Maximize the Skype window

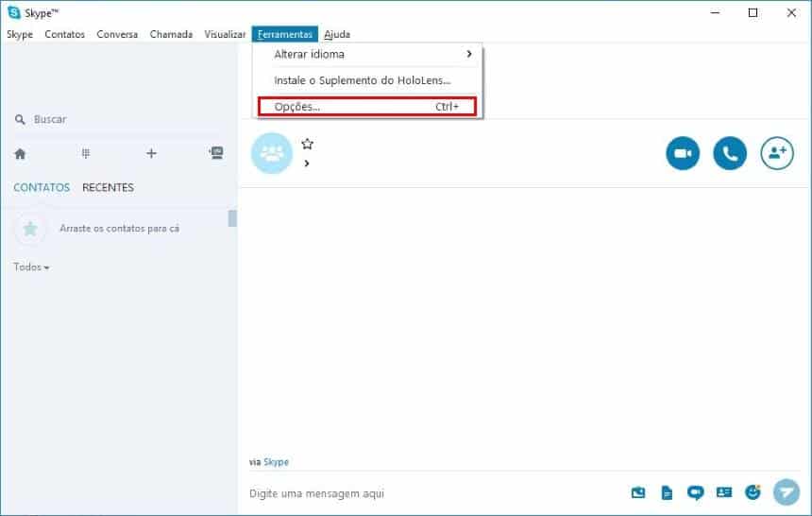pos(753,12)
